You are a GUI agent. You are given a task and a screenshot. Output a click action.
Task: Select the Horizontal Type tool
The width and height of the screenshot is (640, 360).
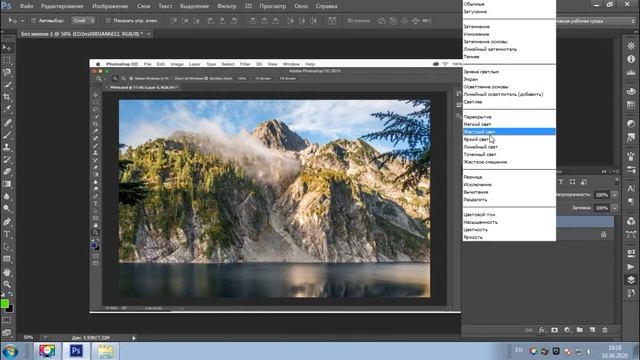[x=7, y=234]
